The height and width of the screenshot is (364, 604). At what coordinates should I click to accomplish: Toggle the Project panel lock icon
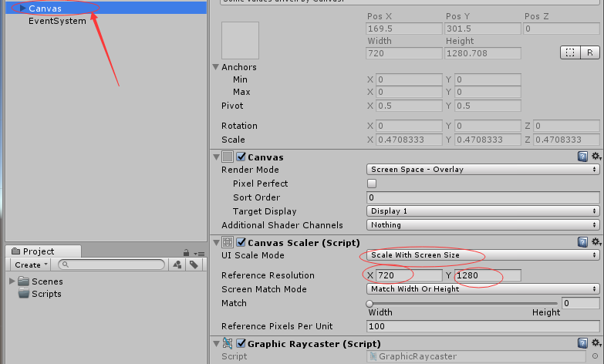point(186,253)
